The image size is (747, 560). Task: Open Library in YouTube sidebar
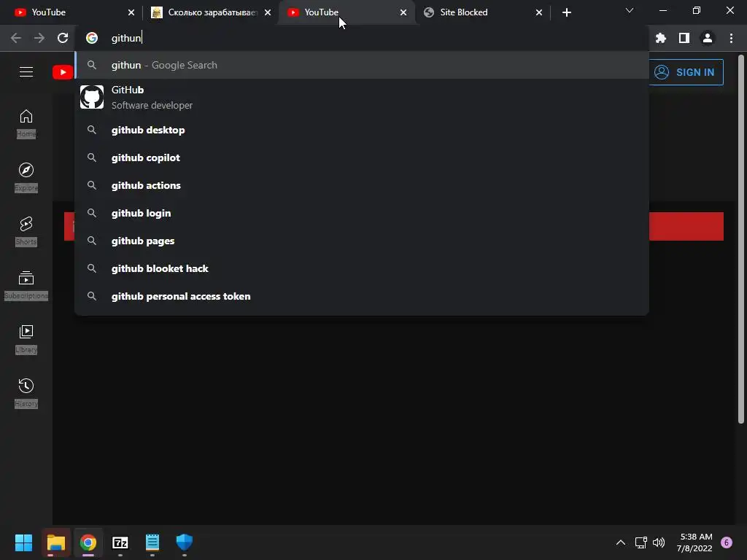pyautogui.click(x=26, y=339)
